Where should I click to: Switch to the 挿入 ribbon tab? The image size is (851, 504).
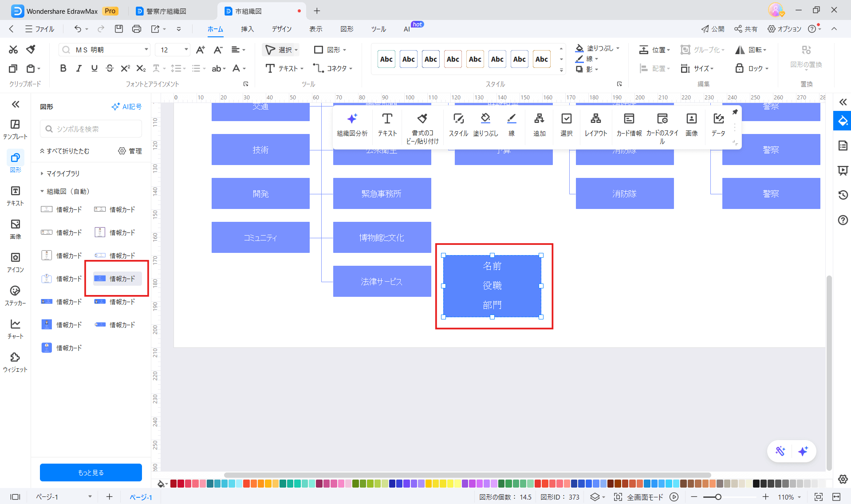click(248, 29)
